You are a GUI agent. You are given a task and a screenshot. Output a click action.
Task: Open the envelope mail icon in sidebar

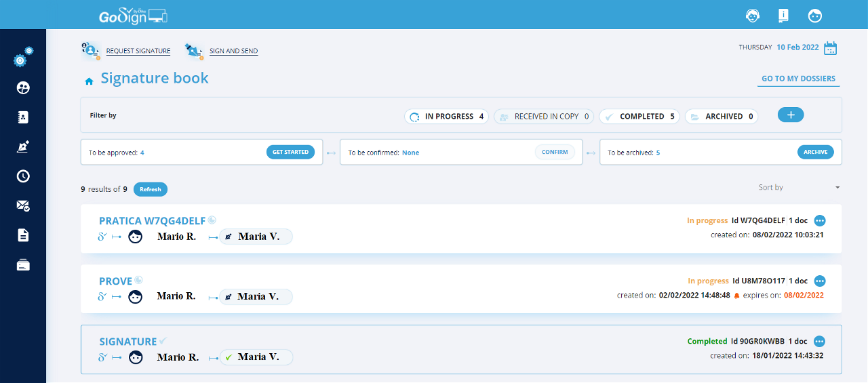pyautogui.click(x=23, y=205)
